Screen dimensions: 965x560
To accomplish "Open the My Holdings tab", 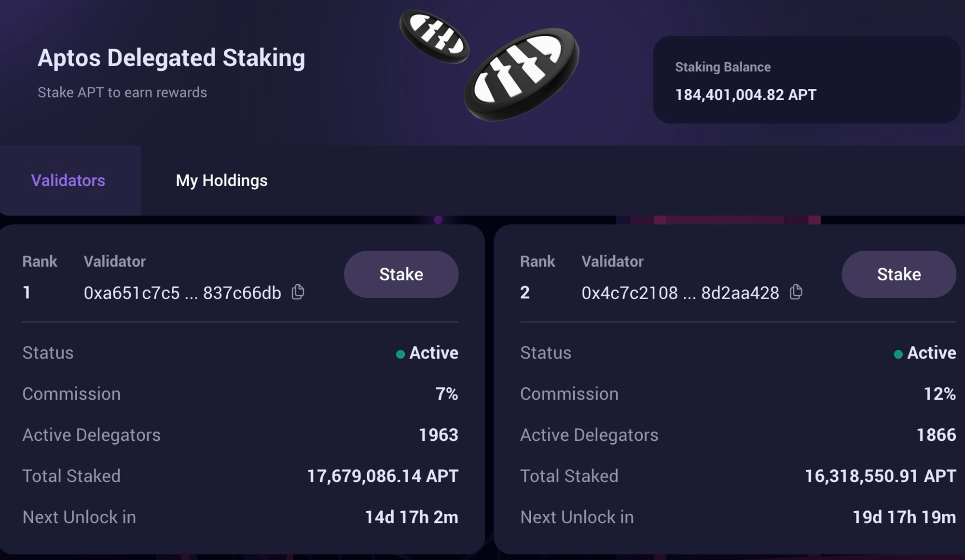I will click(x=221, y=180).
